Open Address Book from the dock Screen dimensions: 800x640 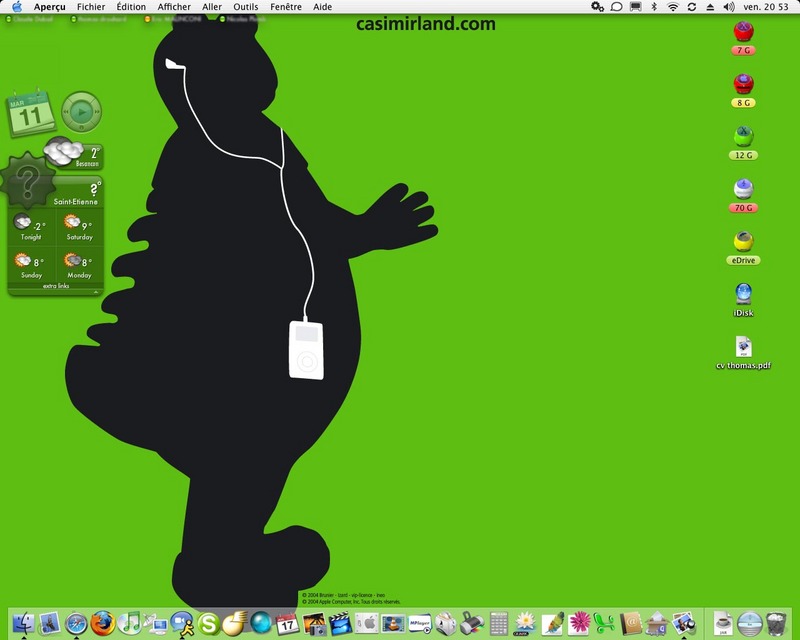(631, 624)
